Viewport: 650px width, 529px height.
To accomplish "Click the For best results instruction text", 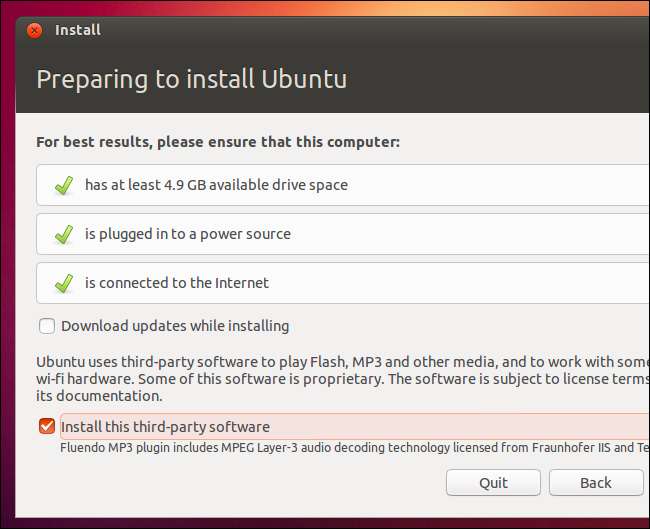I will (x=217, y=142).
